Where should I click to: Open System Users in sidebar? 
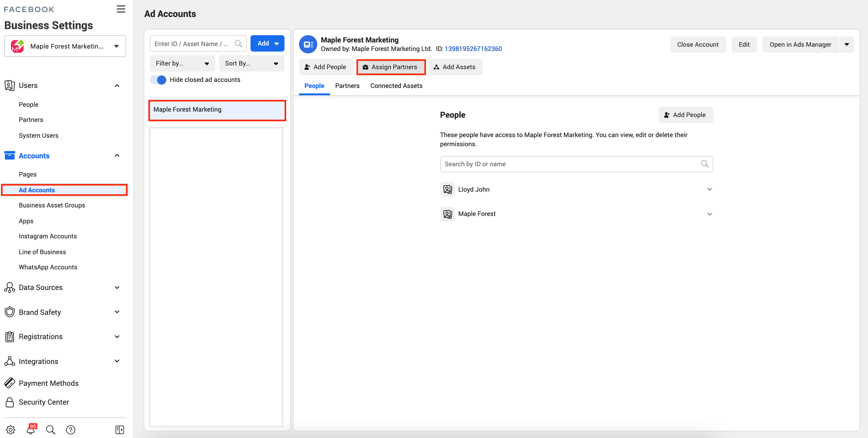click(x=39, y=136)
